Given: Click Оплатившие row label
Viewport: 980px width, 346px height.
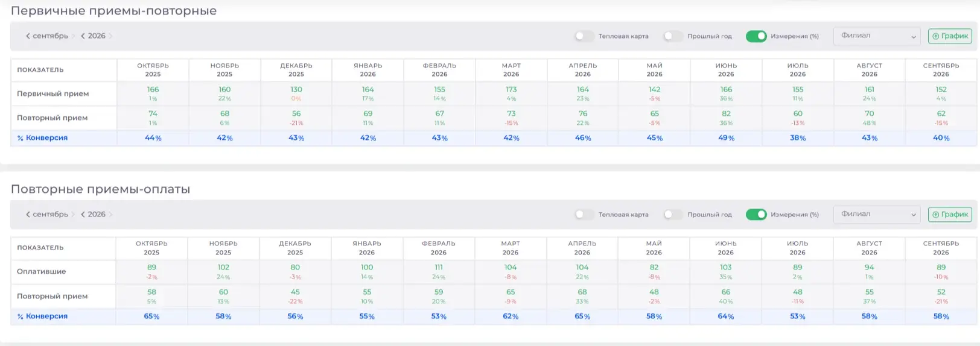Looking at the screenshot, I should click(42, 272).
